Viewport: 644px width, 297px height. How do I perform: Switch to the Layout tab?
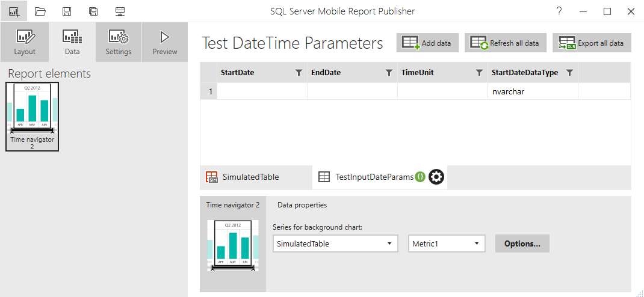click(25, 42)
